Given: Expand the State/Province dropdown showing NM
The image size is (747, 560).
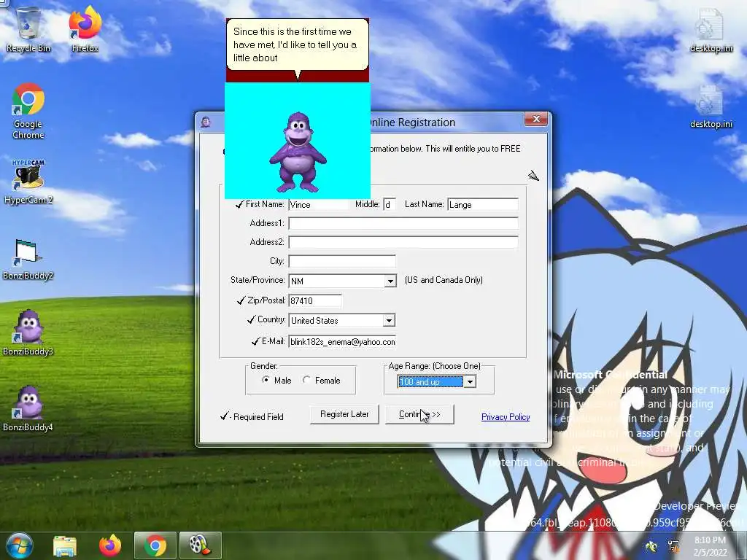Looking at the screenshot, I should (390, 281).
